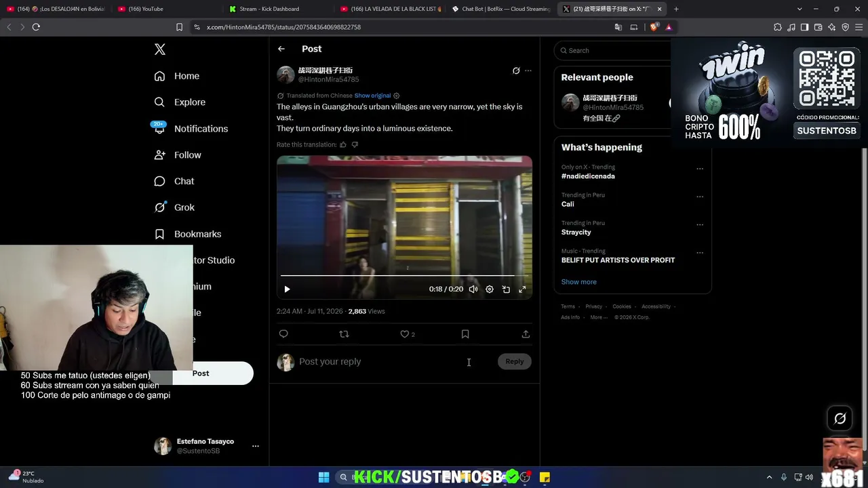Open a new browser tab

click(676, 9)
